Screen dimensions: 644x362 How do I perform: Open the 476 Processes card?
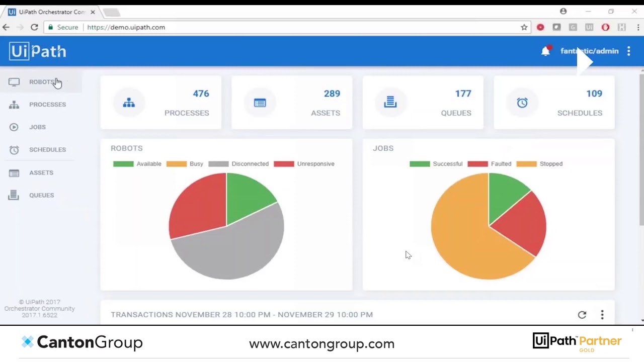tap(161, 103)
